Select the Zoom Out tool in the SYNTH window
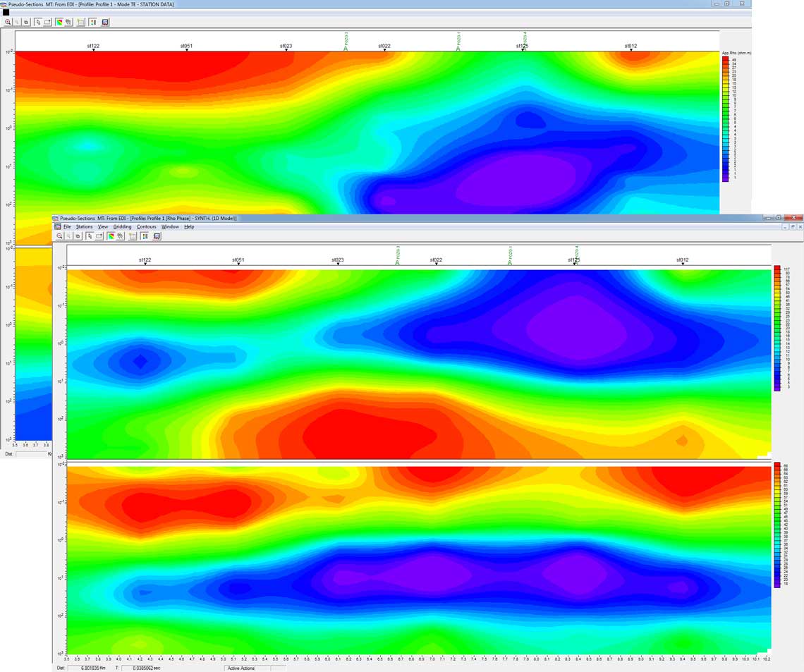The height and width of the screenshot is (672, 804). [68, 236]
